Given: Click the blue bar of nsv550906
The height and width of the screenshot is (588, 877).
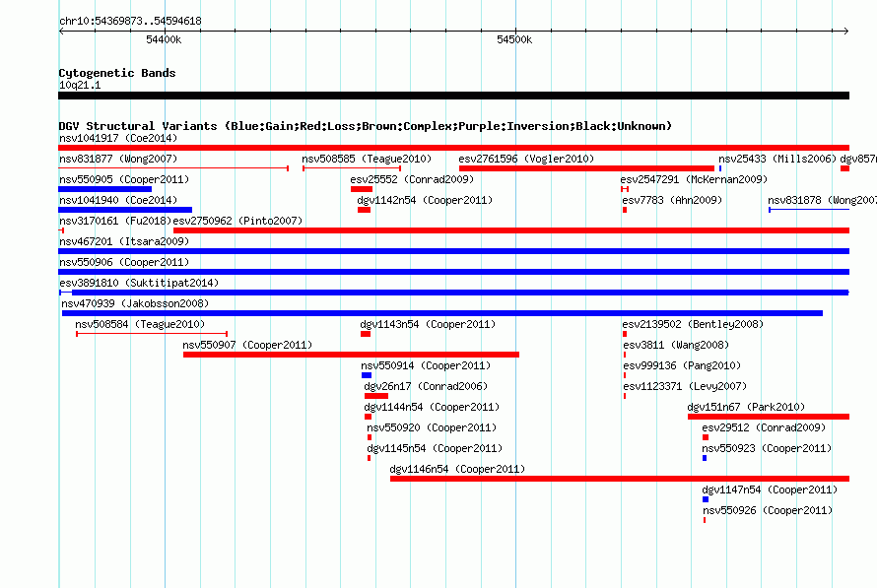Looking at the screenshot, I should (x=453, y=272).
